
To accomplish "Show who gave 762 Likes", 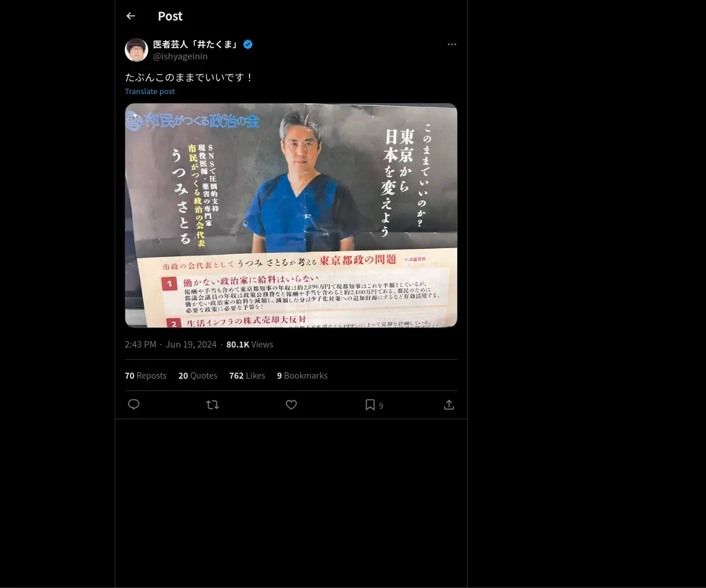I will 247,375.
